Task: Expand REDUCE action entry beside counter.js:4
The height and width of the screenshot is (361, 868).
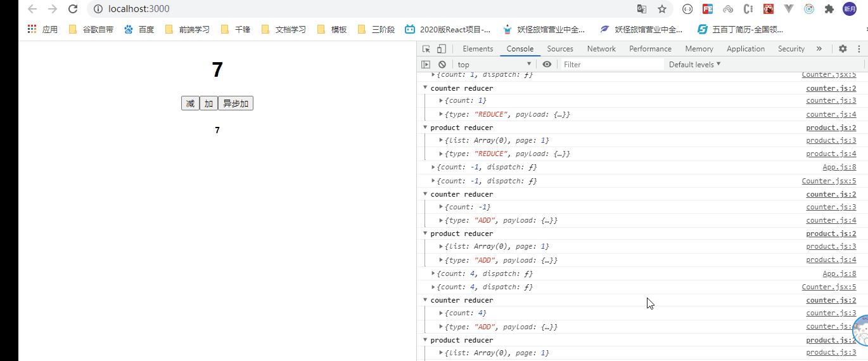Action: [x=442, y=115]
